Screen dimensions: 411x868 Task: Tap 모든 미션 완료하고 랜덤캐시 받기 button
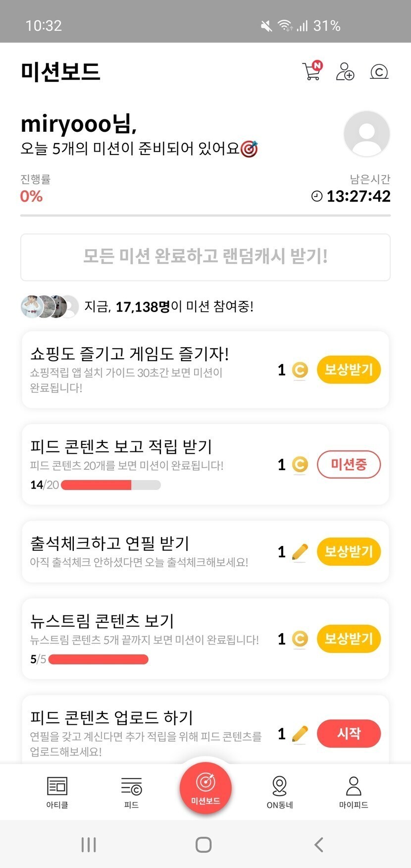point(205,257)
